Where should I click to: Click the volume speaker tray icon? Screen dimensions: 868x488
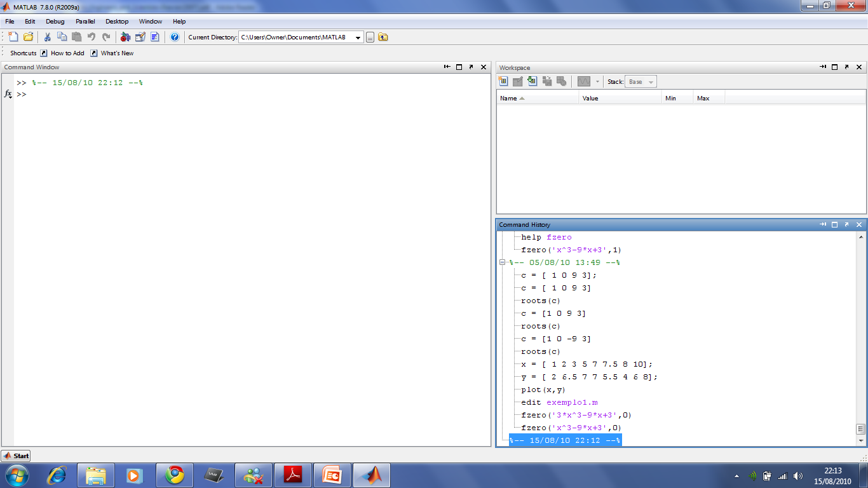pos(797,476)
